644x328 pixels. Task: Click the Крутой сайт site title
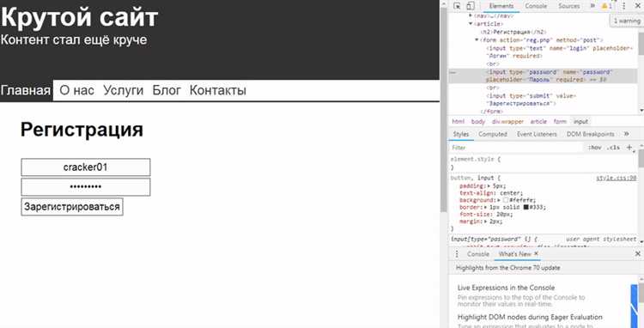click(x=79, y=17)
